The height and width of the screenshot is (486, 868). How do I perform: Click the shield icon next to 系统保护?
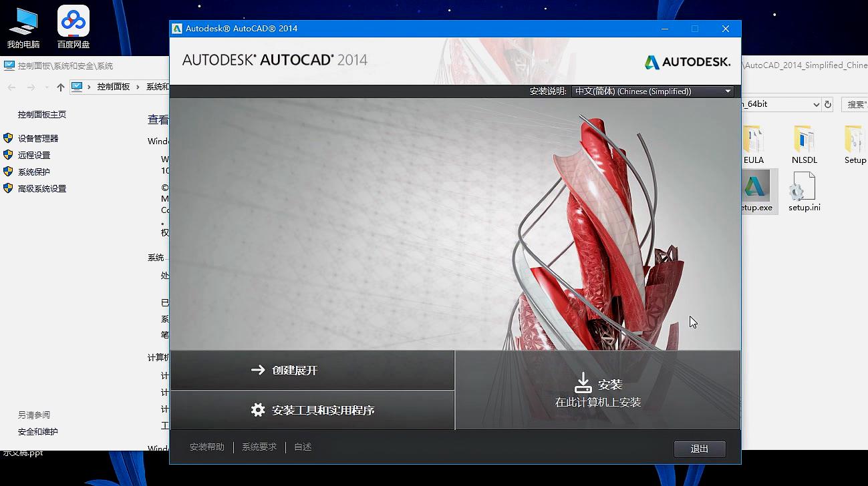(x=8, y=172)
